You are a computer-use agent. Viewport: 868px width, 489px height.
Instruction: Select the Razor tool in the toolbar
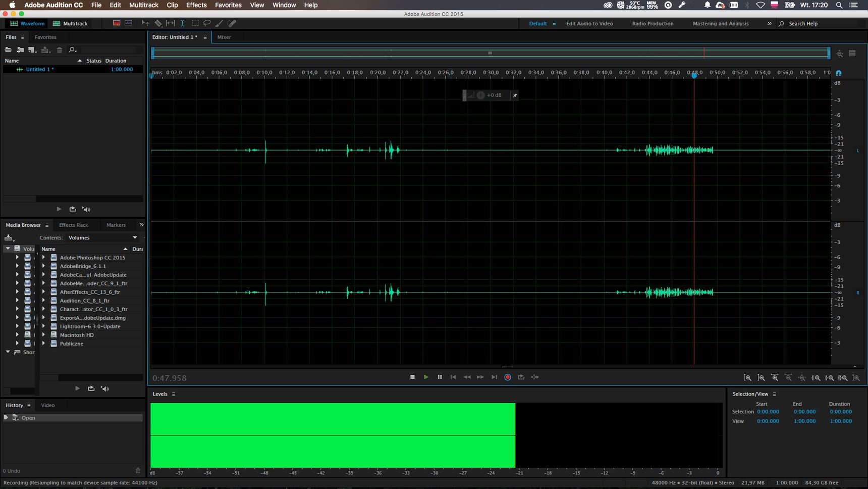pos(158,23)
